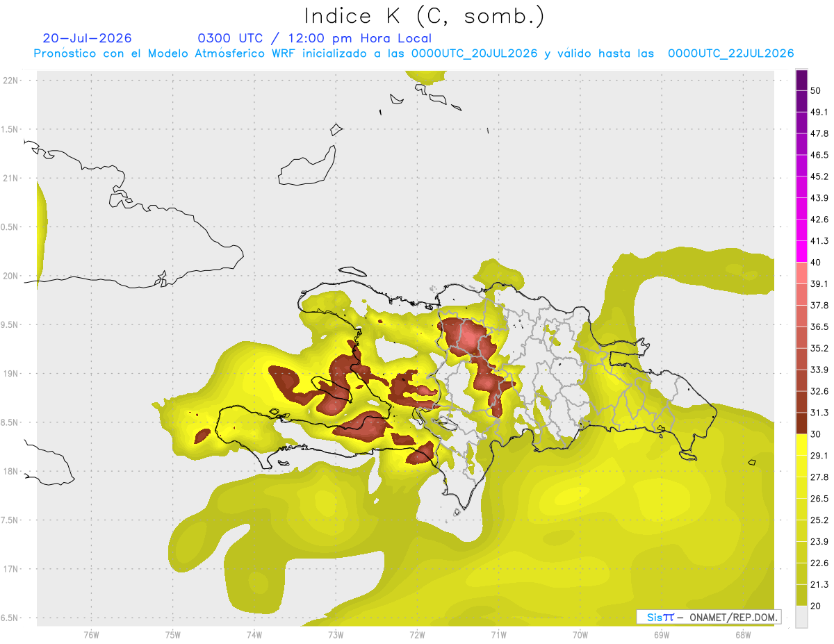Click the colorbar value "49.1"

[819, 113]
